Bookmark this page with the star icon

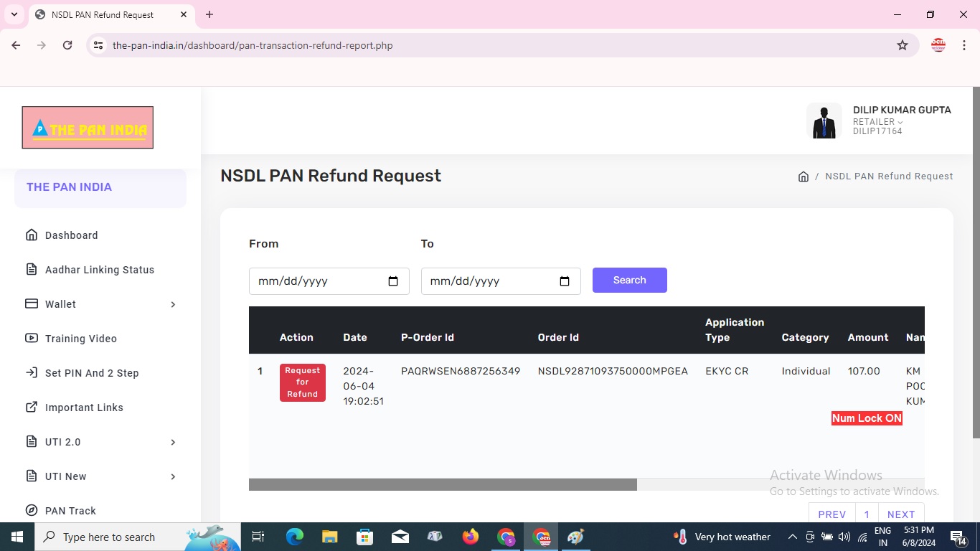pyautogui.click(x=903, y=45)
